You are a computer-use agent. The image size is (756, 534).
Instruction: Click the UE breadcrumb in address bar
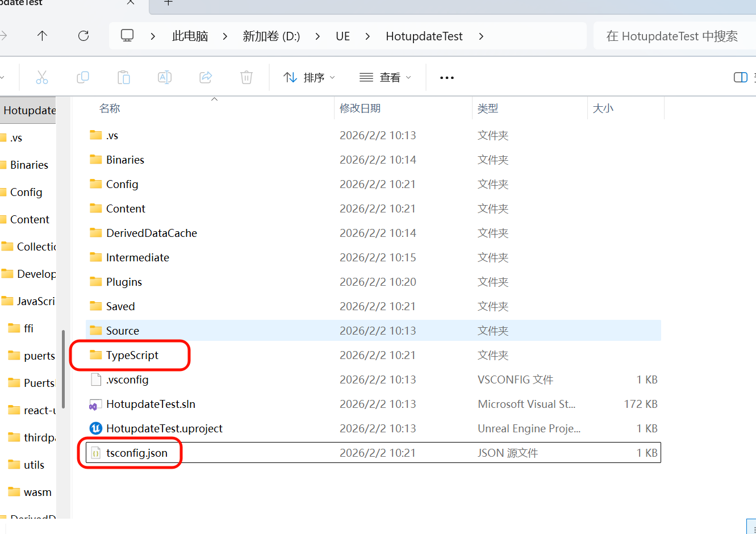point(343,36)
